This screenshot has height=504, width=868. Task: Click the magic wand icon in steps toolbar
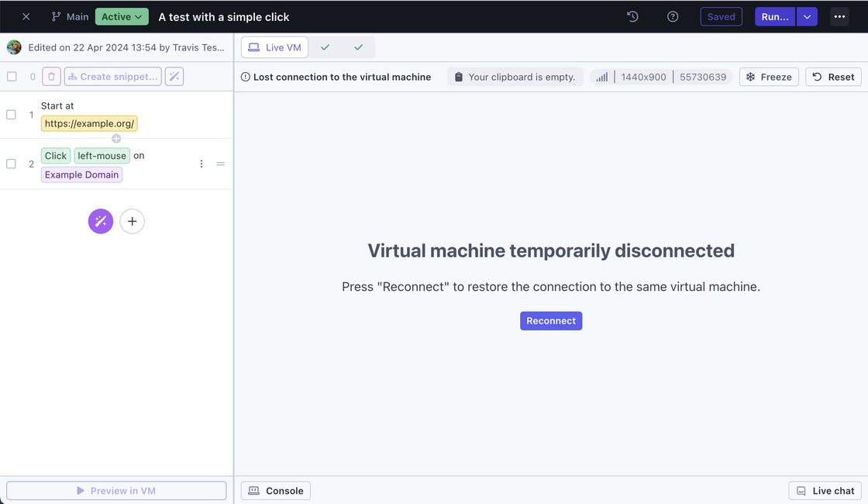174,77
